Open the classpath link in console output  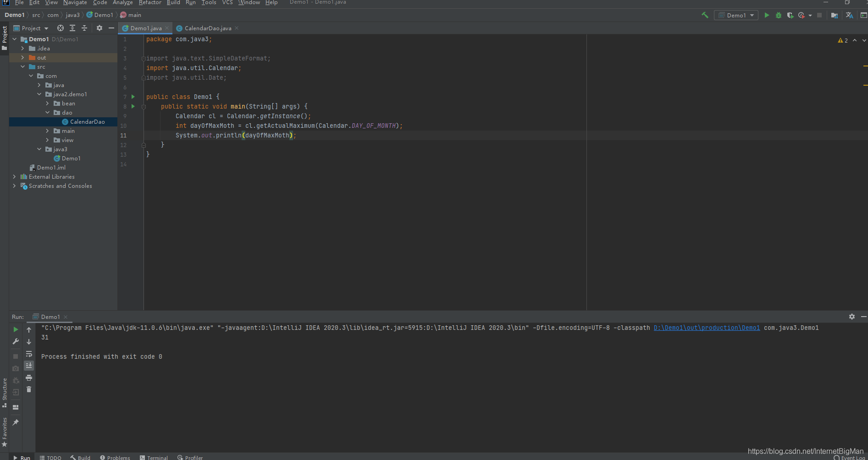click(x=707, y=328)
